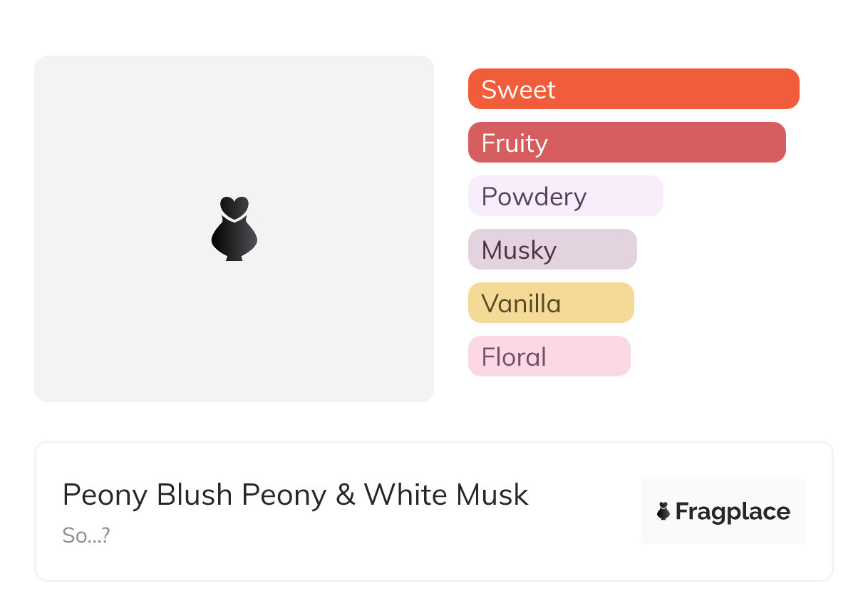Click the perfume bottle placeholder icon
868x616 pixels.
pos(234,237)
